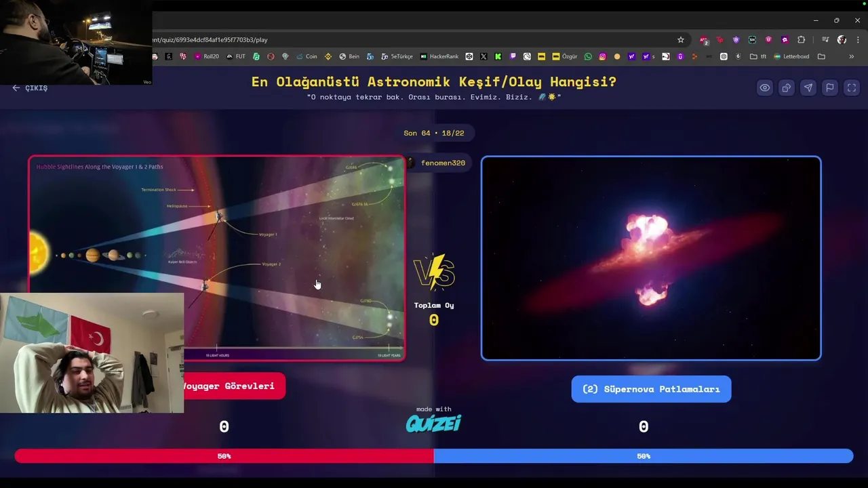Click the blue vote percentage bar
The image size is (868, 488).
tap(644, 456)
